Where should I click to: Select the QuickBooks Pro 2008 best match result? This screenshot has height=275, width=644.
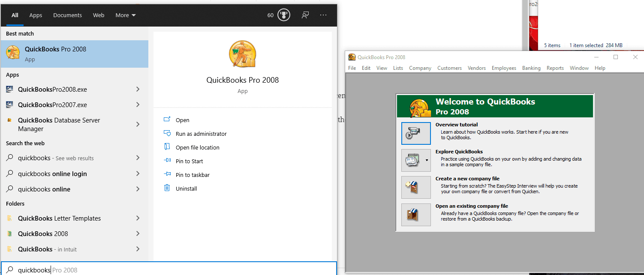pyautogui.click(x=75, y=54)
